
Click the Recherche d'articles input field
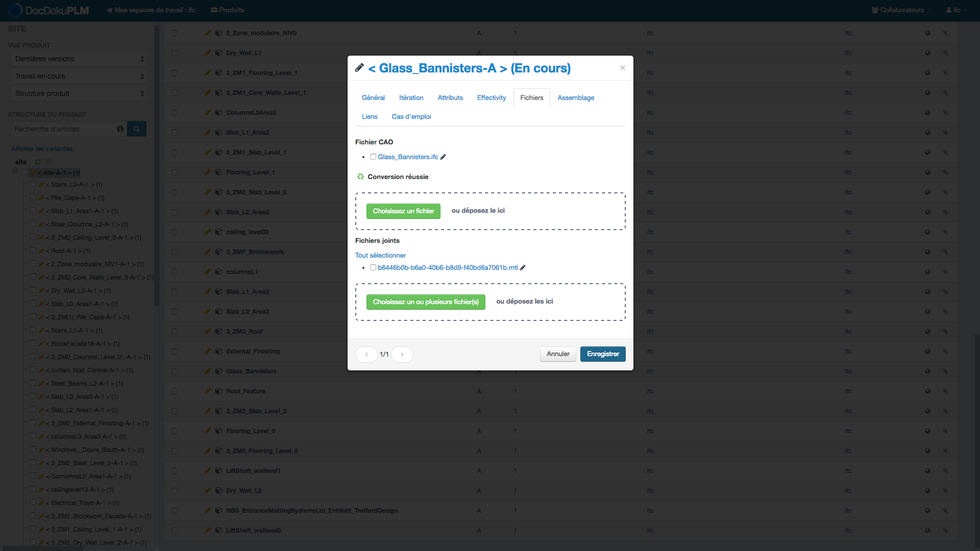64,129
